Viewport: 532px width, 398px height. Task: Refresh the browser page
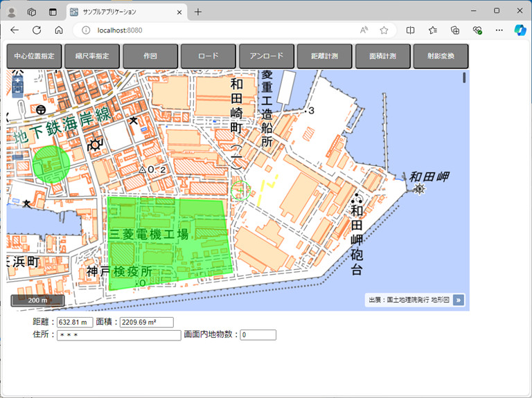(x=37, y=30)
